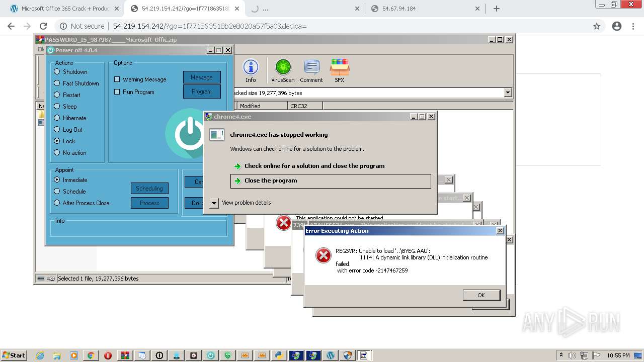Select the Hibernate radio button
Viewport: 644px width, 362px height.
point(57,118)
